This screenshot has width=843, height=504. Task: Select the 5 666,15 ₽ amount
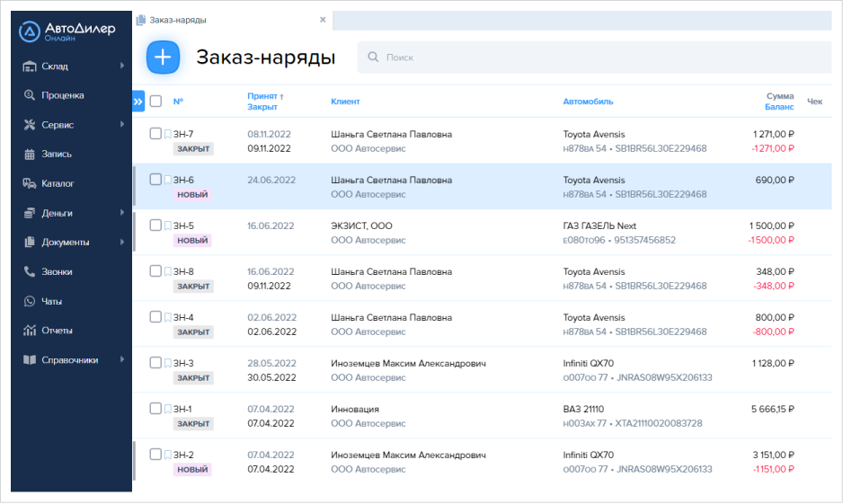pyautogui.click(x=773, y=409)
